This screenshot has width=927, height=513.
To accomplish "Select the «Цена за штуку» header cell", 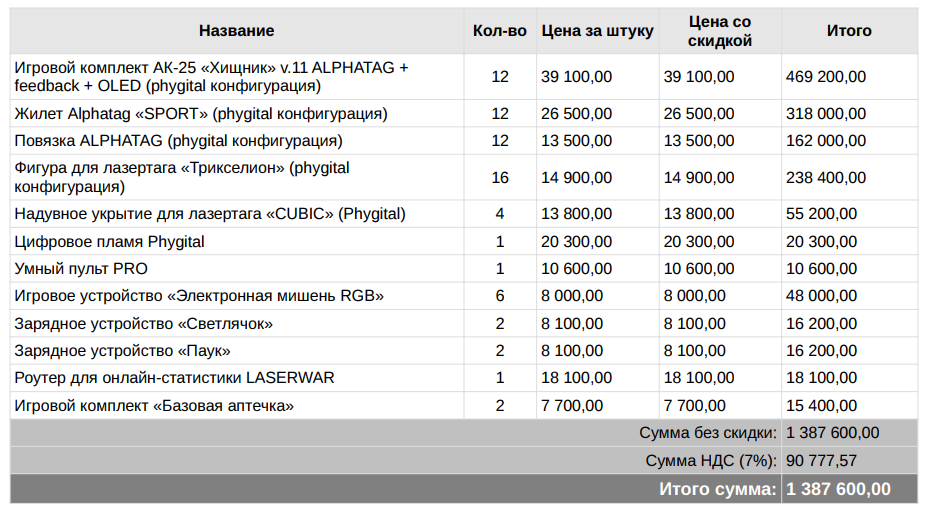I will point(597,31).
